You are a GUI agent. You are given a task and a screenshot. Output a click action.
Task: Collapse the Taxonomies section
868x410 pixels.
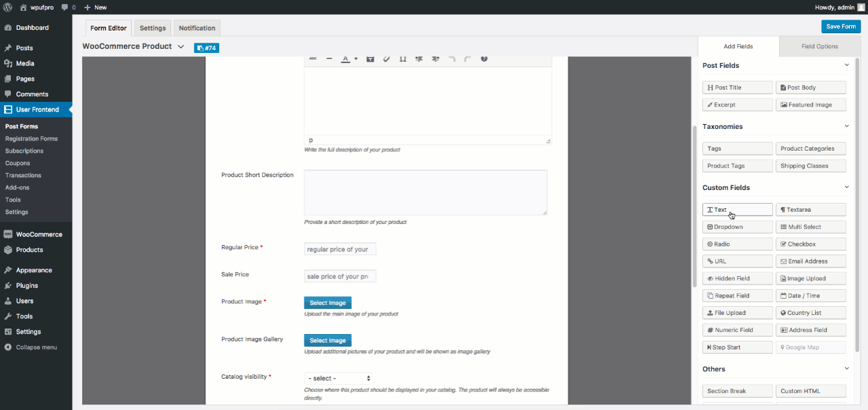tap(846, 126)
